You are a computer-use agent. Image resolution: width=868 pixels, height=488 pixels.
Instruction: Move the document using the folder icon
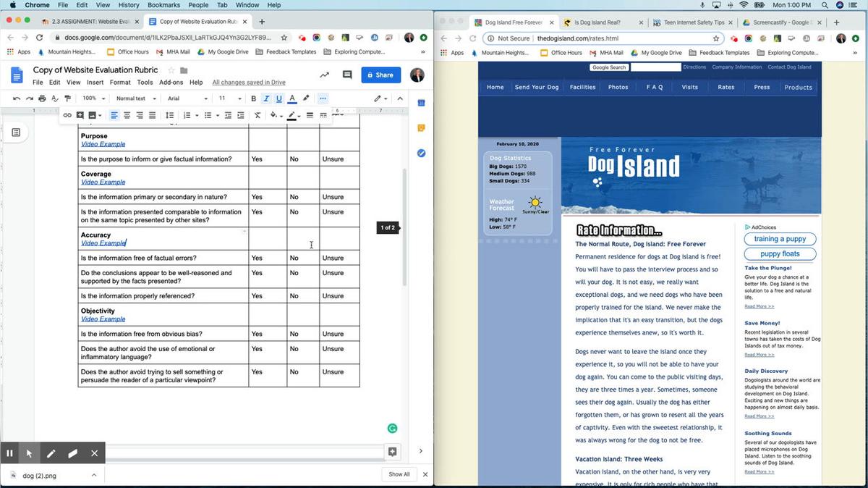pyautogui.click(x=184, y=70)
